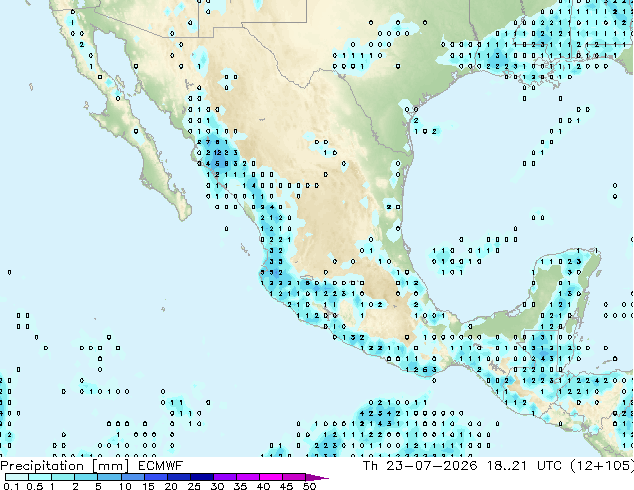This screenshot has height=490, width=634.
Task: Click the 15–20 mm blue legend swatch
Action: (155, 477)
